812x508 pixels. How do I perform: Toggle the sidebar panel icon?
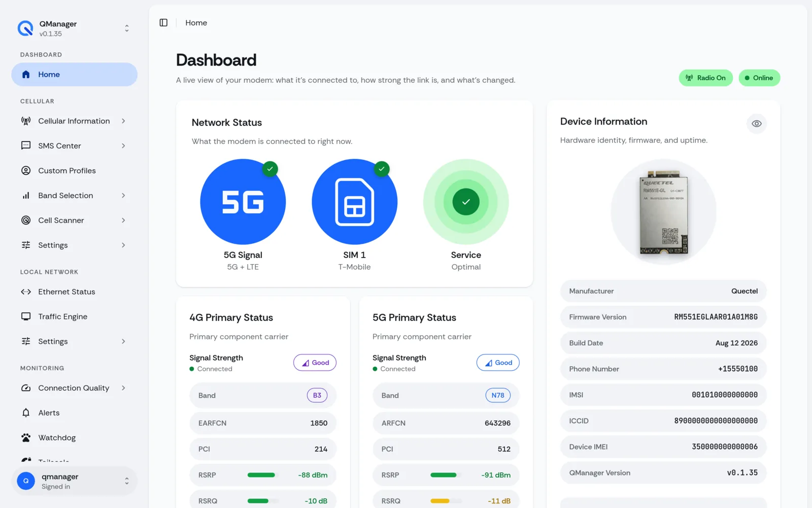coord(163,23)
